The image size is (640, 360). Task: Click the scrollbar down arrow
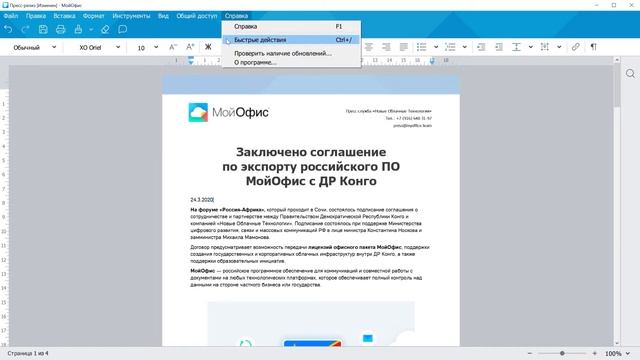point(617,343)
